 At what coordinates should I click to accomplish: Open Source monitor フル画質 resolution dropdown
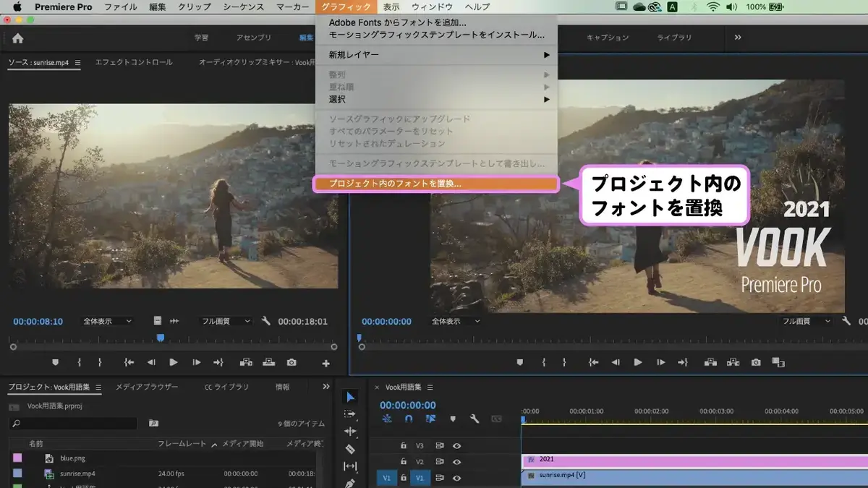pos(226,321)
